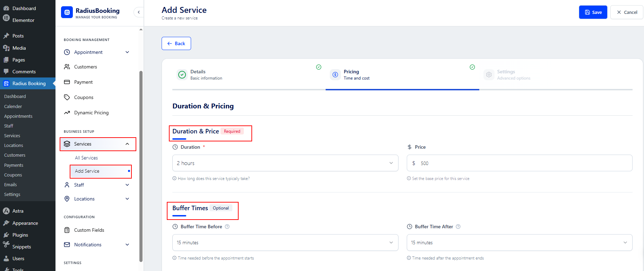The width and height of the screenshot is (644, 271).
Task: Click the Buffer Time After help icon
Action: click(x=458, y=227)
